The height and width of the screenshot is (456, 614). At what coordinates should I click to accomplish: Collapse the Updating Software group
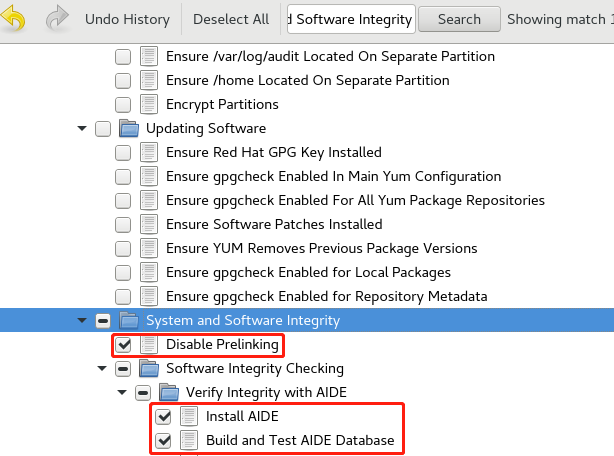(x=82, y=128)
